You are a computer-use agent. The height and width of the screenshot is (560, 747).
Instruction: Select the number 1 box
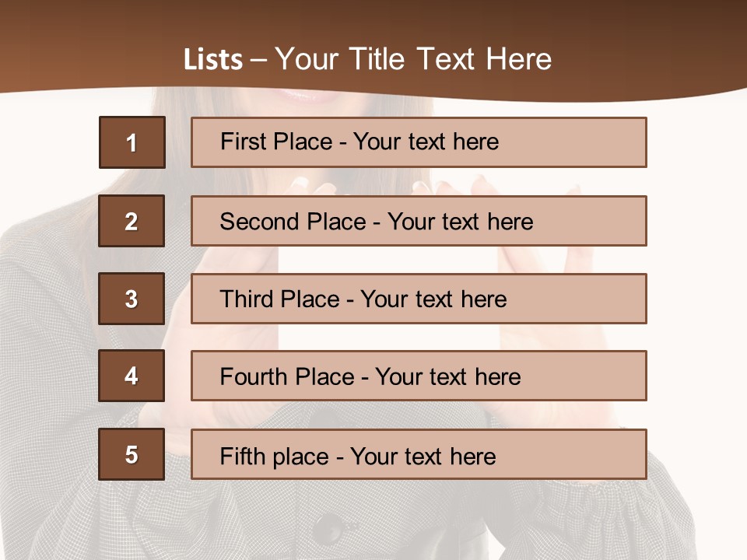coord(132,142)
